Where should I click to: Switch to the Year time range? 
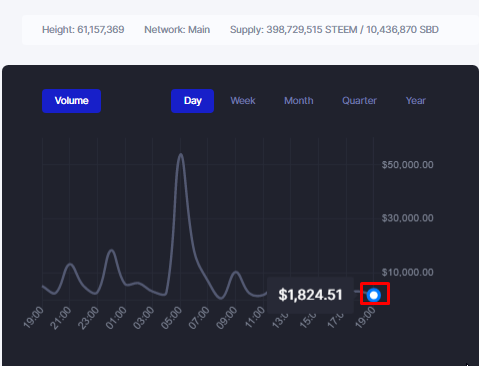(416, 101)
